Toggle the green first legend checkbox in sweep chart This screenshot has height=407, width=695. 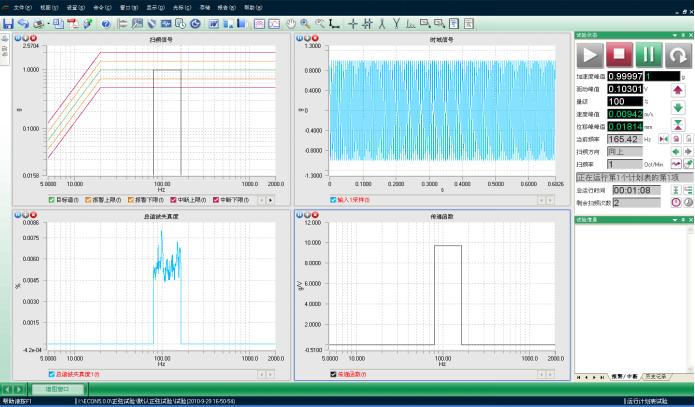point(51,200)
